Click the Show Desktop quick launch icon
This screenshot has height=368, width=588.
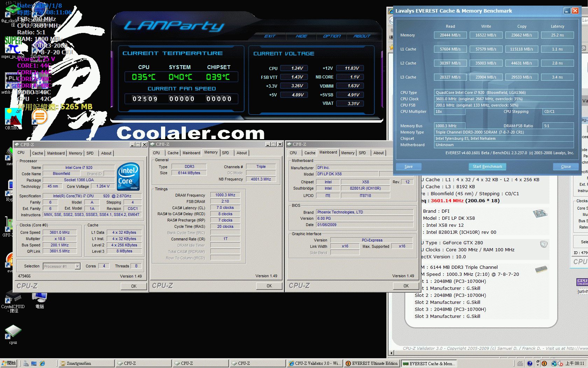tap(34, 363)
